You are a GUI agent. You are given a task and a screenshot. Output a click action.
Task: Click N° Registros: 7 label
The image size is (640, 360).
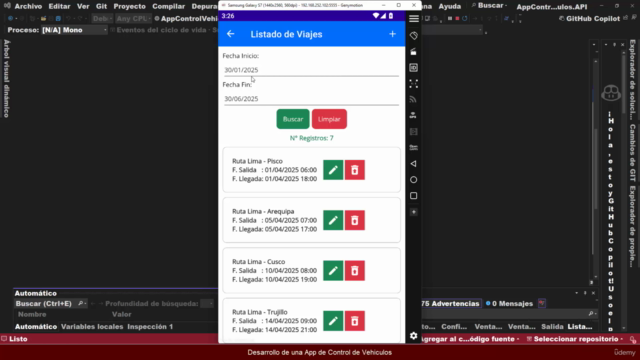[311, 138]
